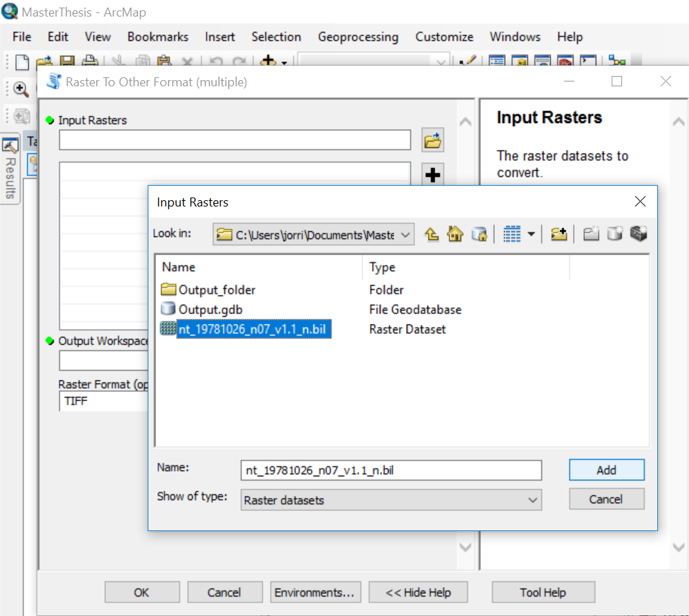
Task: Open a map document
Action: [44, 61]
